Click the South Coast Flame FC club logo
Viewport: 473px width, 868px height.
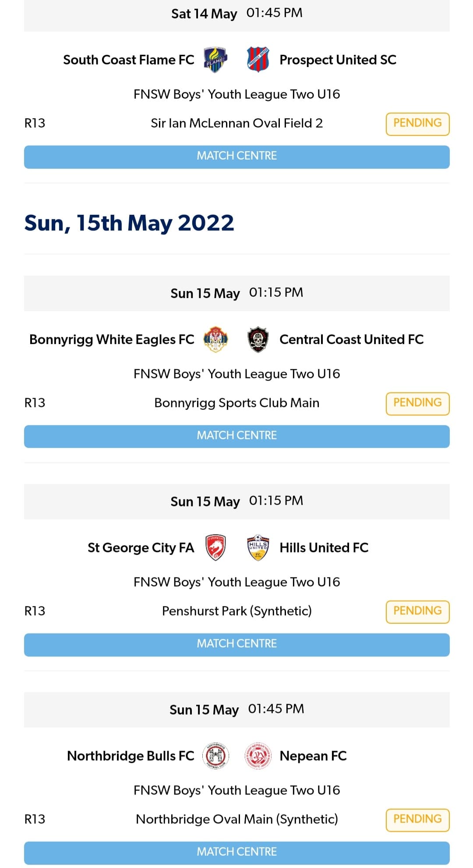click(x=214, y=60)
